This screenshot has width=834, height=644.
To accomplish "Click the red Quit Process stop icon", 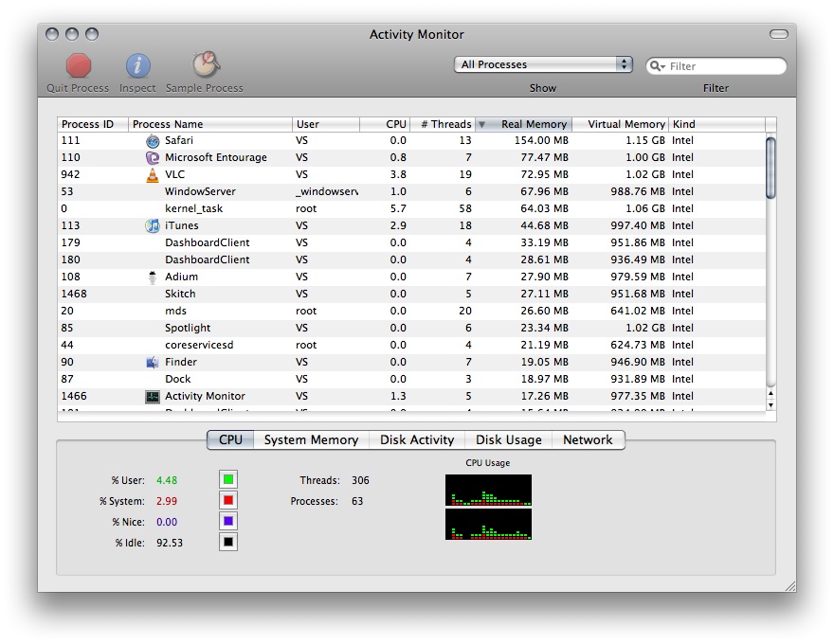I will click(x=79, y=65).
